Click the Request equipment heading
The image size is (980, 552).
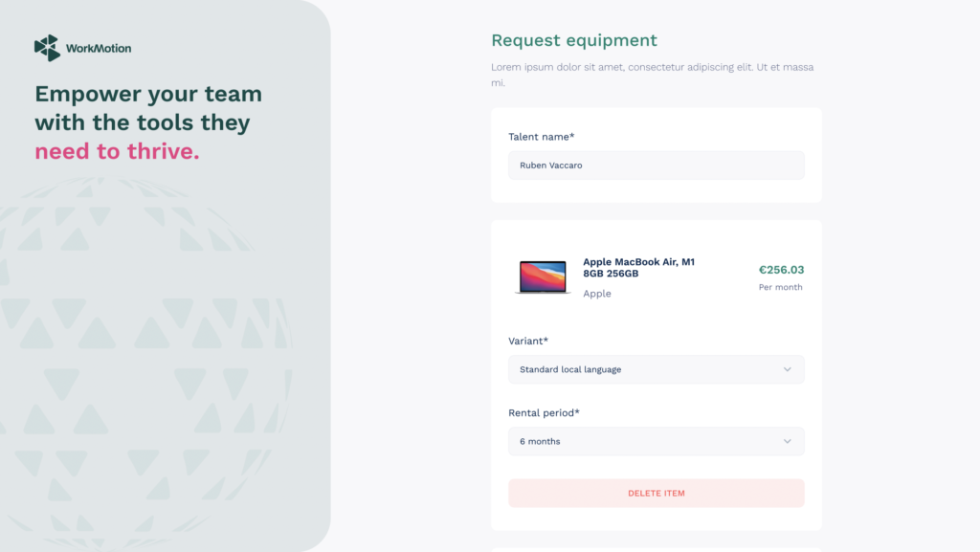573,41
